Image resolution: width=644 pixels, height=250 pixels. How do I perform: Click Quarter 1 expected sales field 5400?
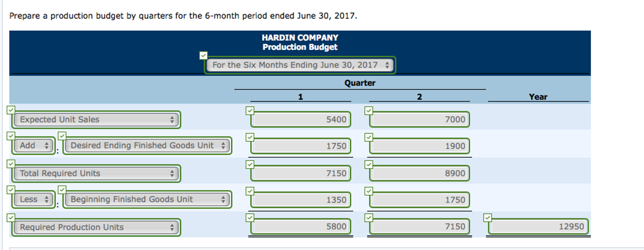pos(301,120)
